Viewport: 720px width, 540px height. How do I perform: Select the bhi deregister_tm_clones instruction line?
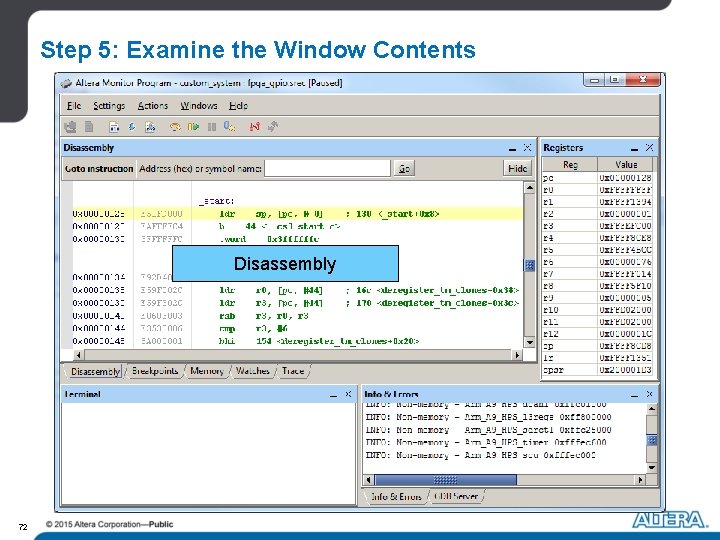[x=297, y=341]
